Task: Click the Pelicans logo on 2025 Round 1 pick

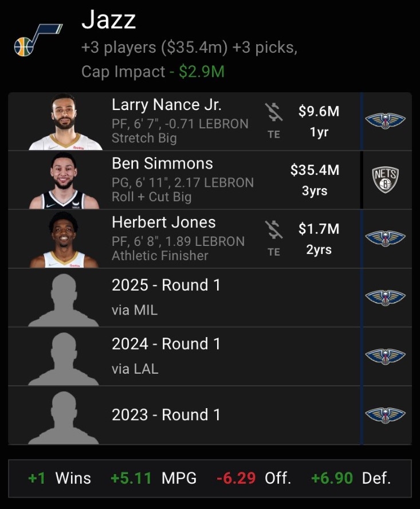Action: pos(385,297)
